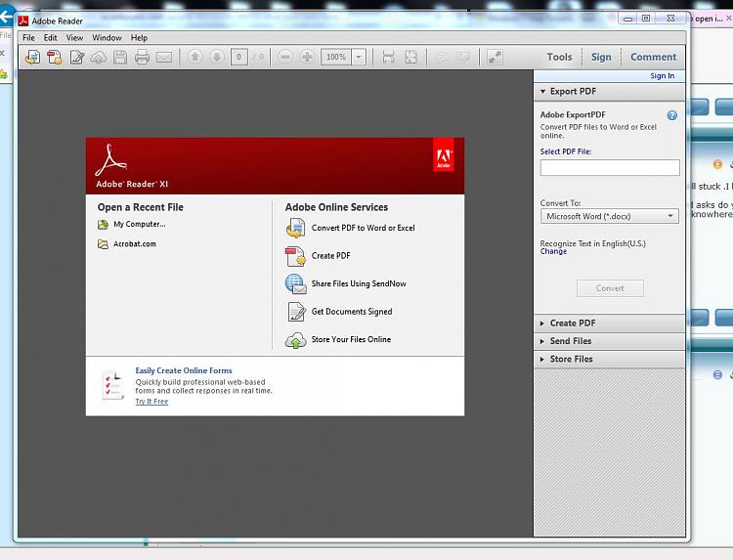The width and height of the screenshot is (733, 560).
Task: Go to previous page with up arrow
Action: [194, 57]
